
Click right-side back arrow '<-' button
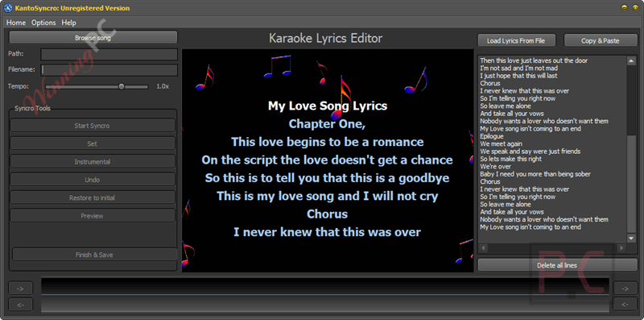(x=625, y=304)
